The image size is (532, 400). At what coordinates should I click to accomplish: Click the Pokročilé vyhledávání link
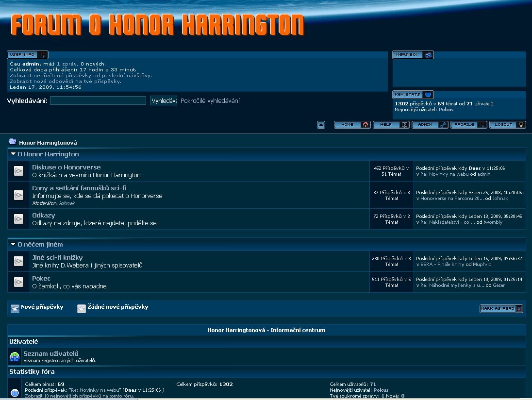pos(210,101)
